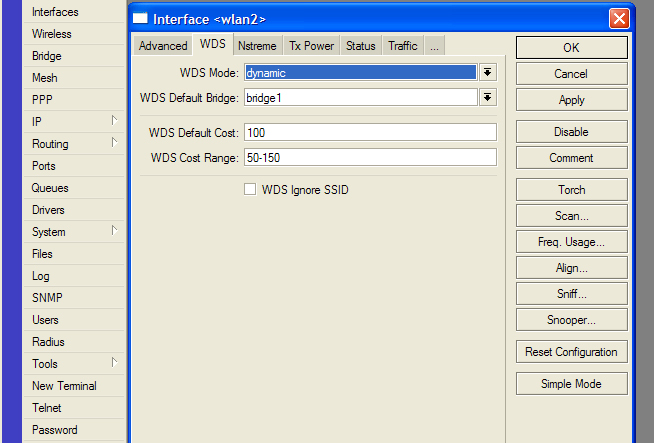The width and height of the screenshot is (654, 443).
Task: Expand the IP submenu arrow
Action: coord(114,121)
